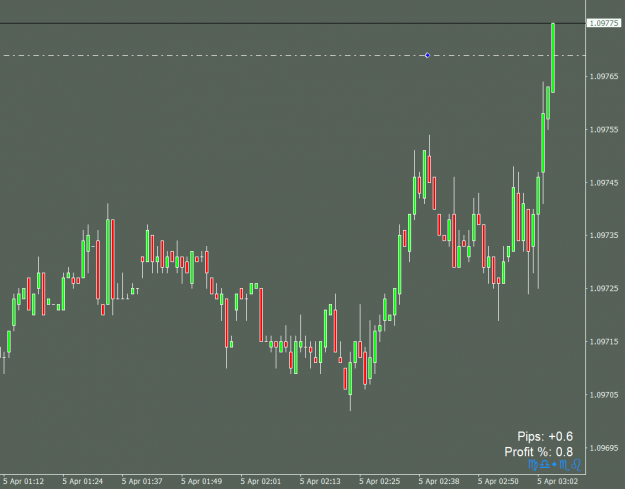Click the '5 Apr 02:38' time label
Viewport: 625px width, 489px height.
point(439,481)
